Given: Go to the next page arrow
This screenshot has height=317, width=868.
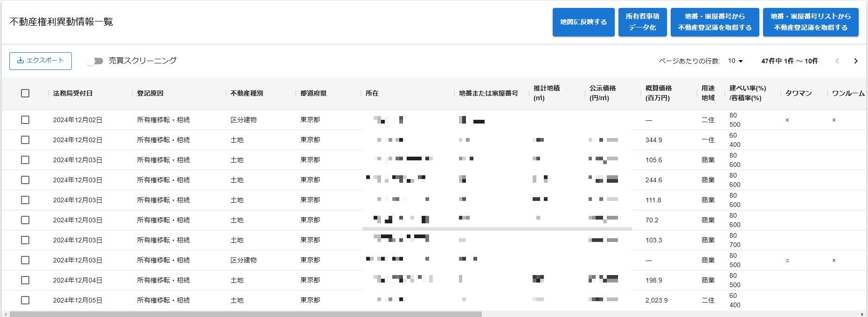Looking at the screenshot, I should [x=856, y=61].
